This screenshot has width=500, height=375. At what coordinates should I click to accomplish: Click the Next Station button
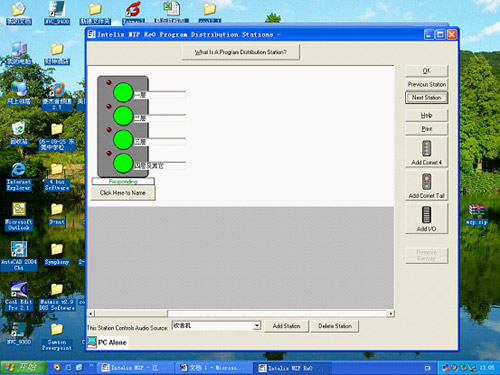[x=426, y=98]
